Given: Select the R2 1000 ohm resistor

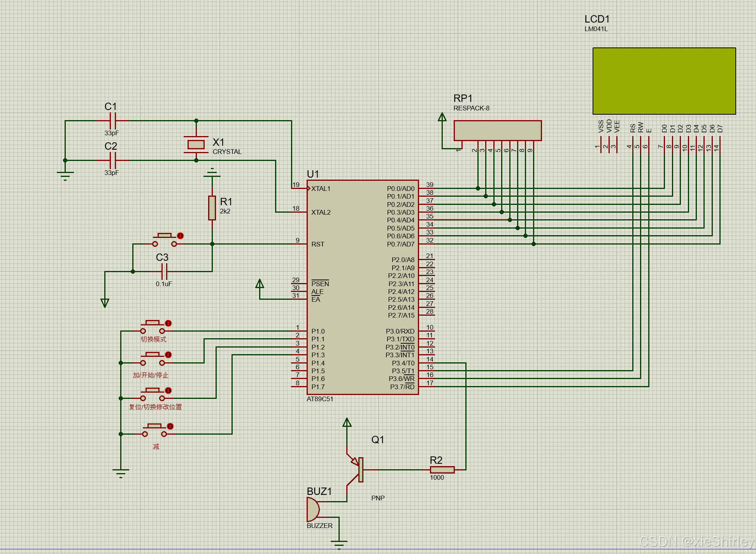Looking at the screenshot, I should coord(442,470).
